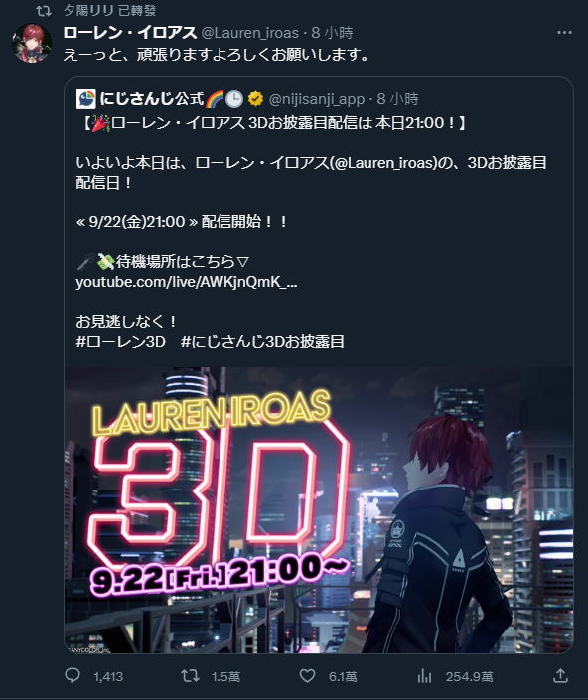The image size is (588, 700).
Task: Click the 8 小時 timestamp of main tweet
Action: pyautogui.click(x=332, y=33)
